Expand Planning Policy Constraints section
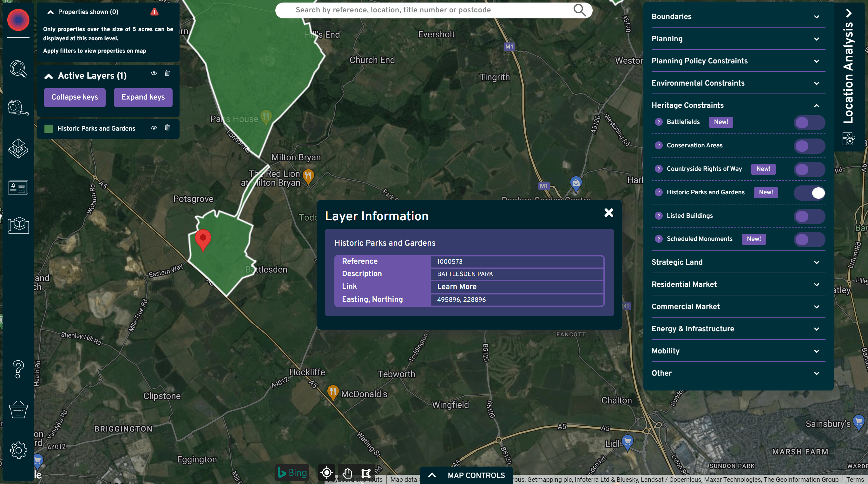Viewport: 868px width, 484px height. tap(738, 61)
